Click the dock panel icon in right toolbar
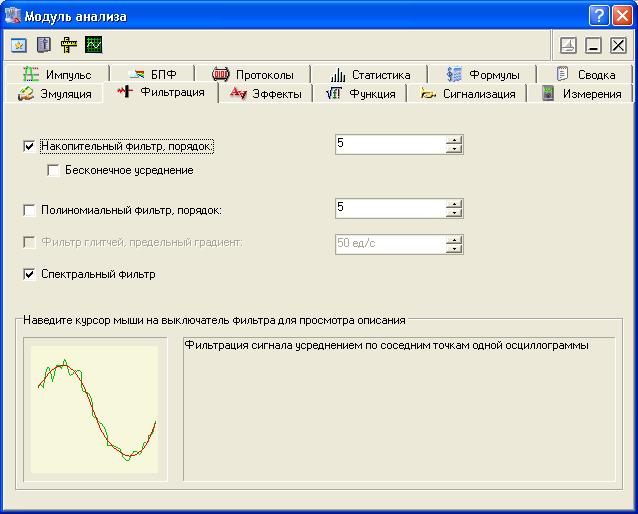 tap(568, 45)
